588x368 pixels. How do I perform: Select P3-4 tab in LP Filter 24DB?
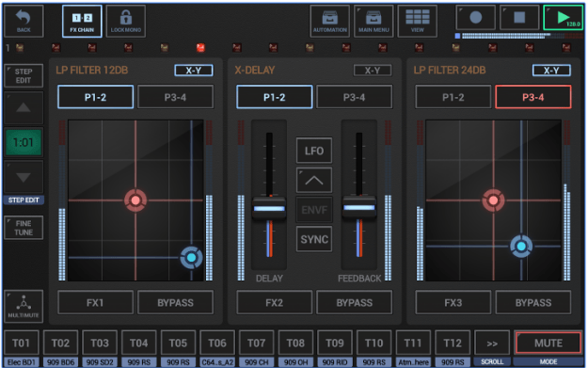[532, 97]
